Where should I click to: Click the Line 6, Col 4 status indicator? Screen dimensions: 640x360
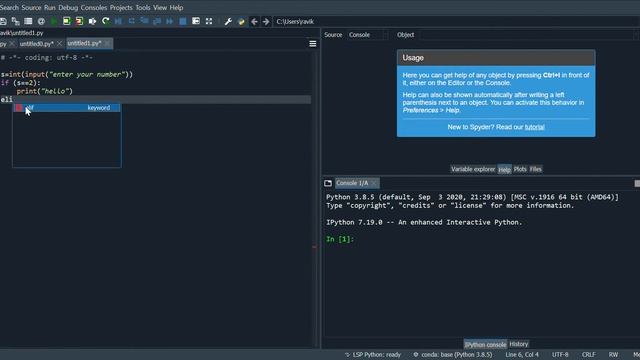coord(522,355)
